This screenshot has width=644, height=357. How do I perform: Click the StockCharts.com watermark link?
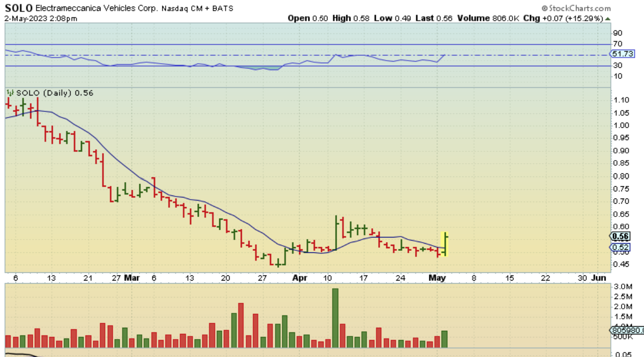click(x=579, y=8)
